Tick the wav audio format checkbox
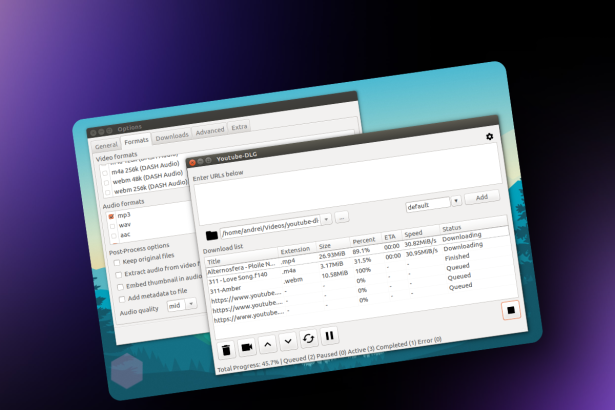This screenshot has width=615, height=410. 112,226
